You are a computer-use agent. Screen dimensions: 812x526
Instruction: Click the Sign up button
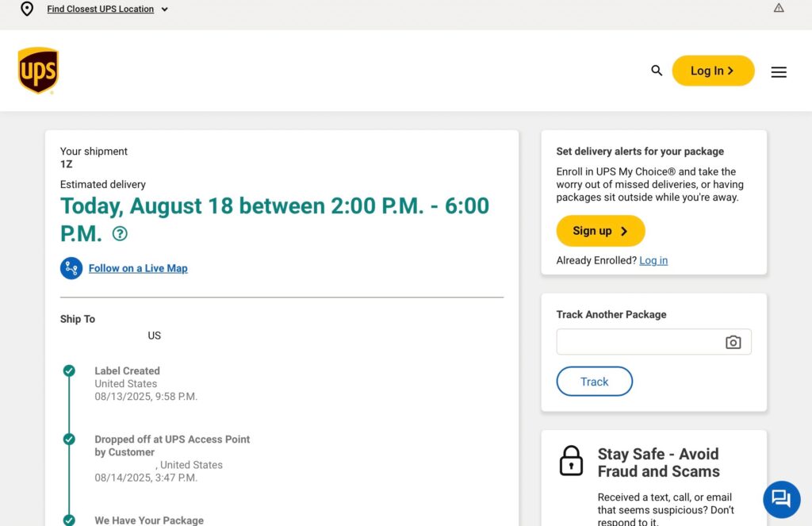pyautogui.click(x=601, y=231)
